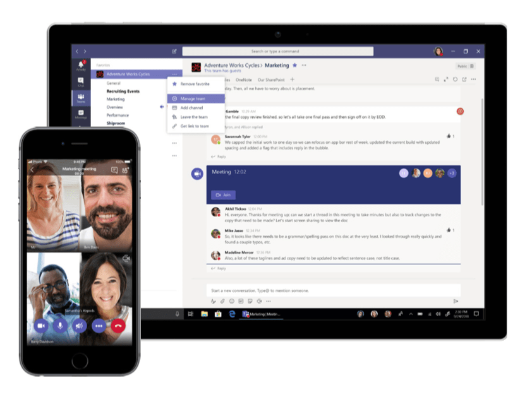532x397 pixels.
Task: Toggle camera on phone meeting controls
Action: tap(41, 326)
